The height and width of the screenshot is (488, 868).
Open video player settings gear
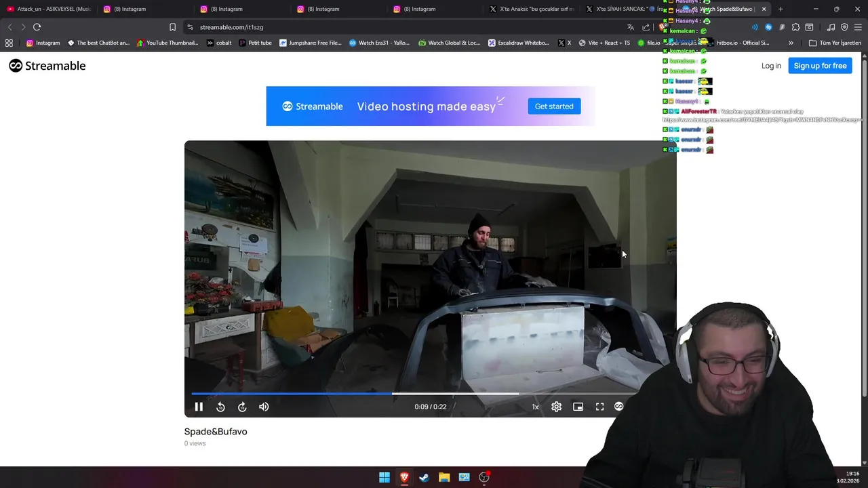pos(556,407)
